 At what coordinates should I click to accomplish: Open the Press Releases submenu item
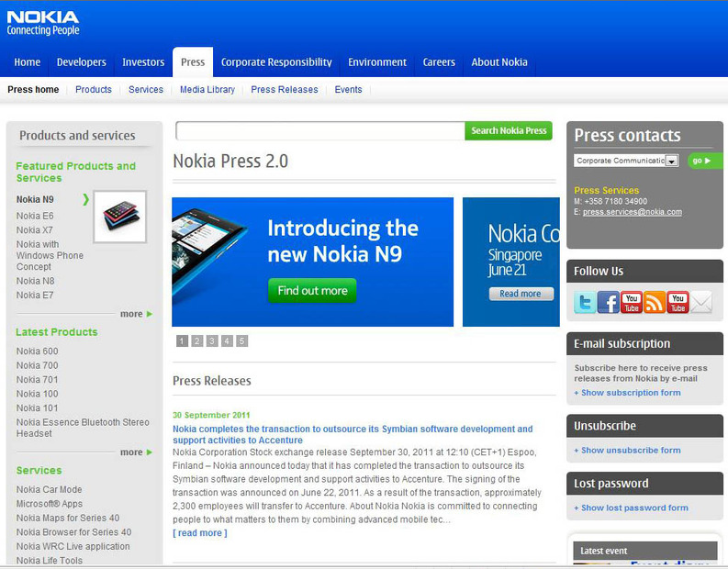285,90
